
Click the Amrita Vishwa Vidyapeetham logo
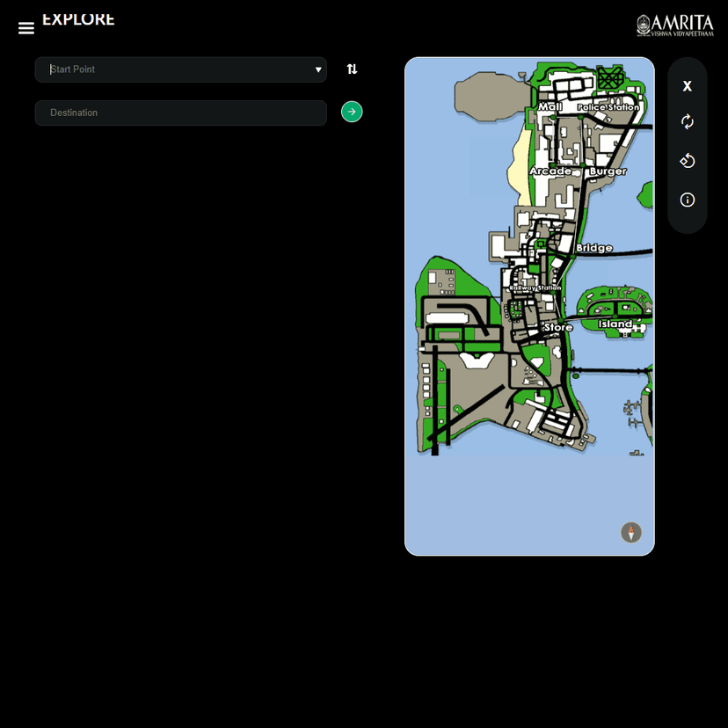(x=677, y=24)
